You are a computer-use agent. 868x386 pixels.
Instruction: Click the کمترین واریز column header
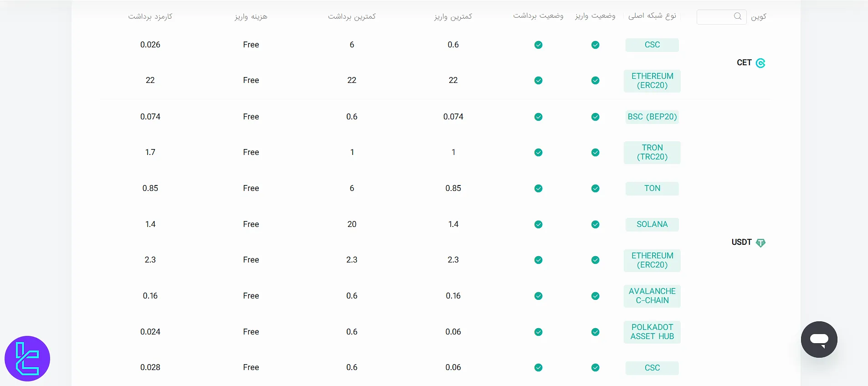(x=453, y=16)
